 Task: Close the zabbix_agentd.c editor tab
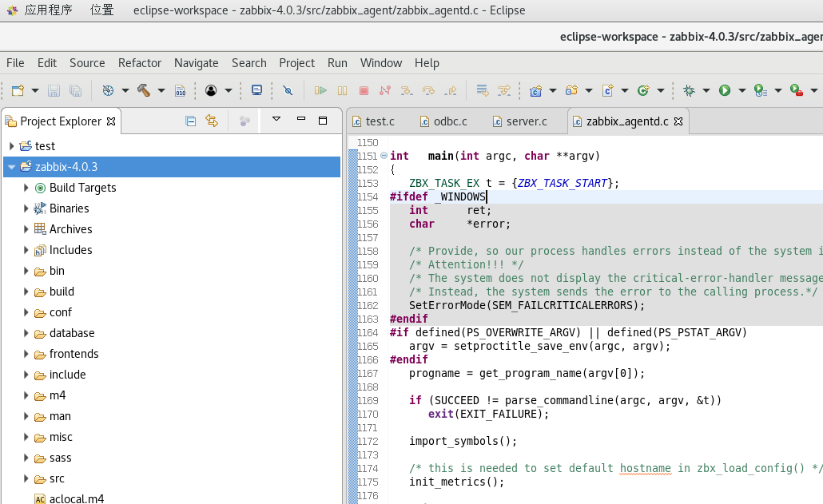click(678, 121)
